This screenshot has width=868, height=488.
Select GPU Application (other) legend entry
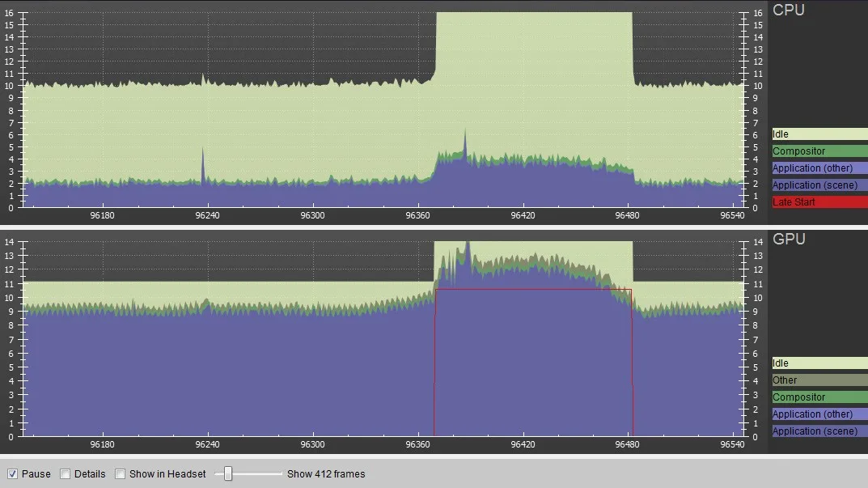819,414
